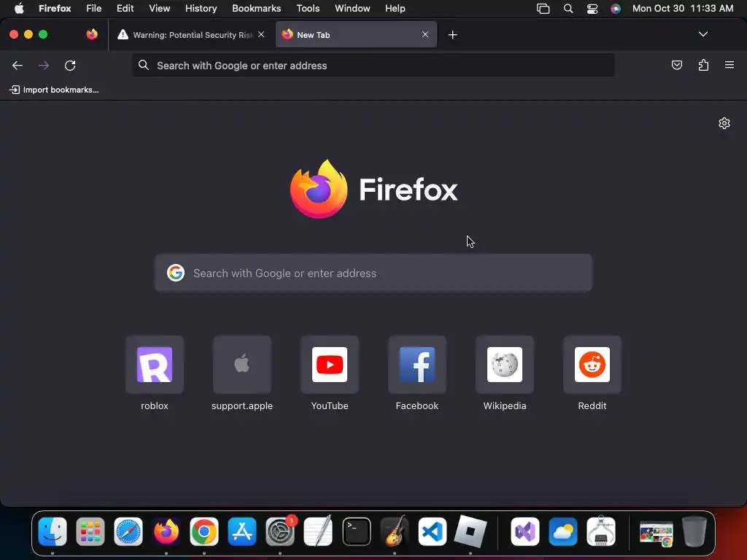Select the New Tab tab
Image resolution: width=747 pixels, height=560 pixels.
pos(356,35)
